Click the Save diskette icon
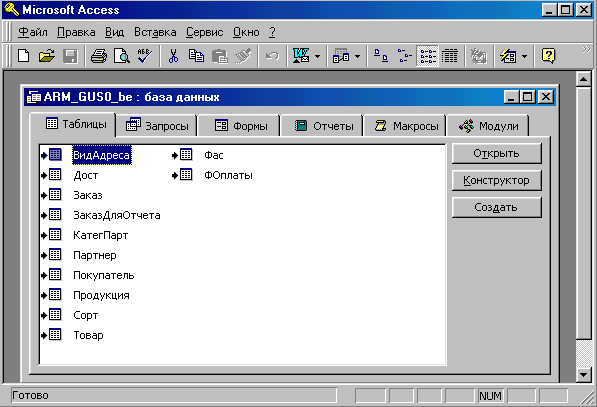The width and height of the screenshot is (597, 407). tap(70, 56)
